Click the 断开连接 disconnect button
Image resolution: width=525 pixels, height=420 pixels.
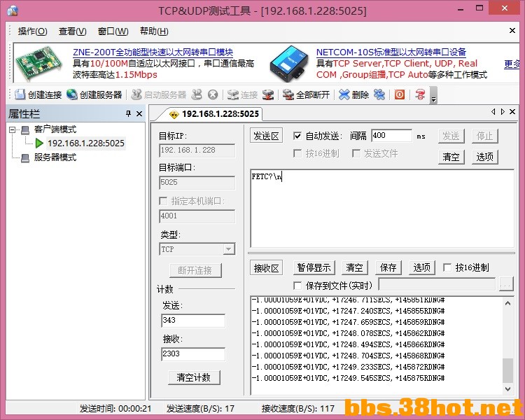(195, 270)
